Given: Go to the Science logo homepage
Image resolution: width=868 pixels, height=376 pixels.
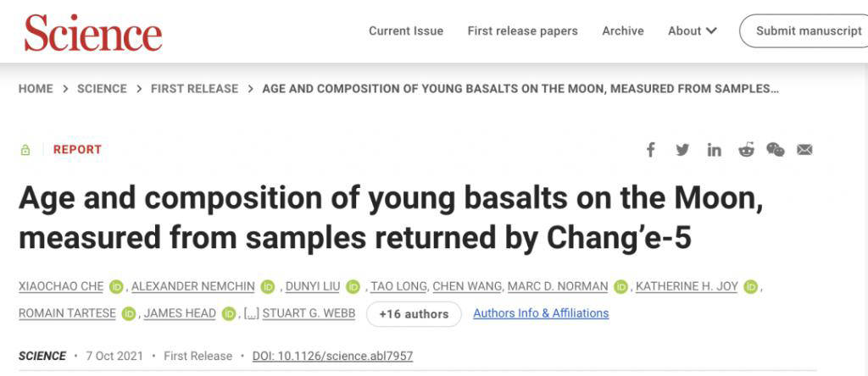Looking at the screenshot, I should pos(93,32).
